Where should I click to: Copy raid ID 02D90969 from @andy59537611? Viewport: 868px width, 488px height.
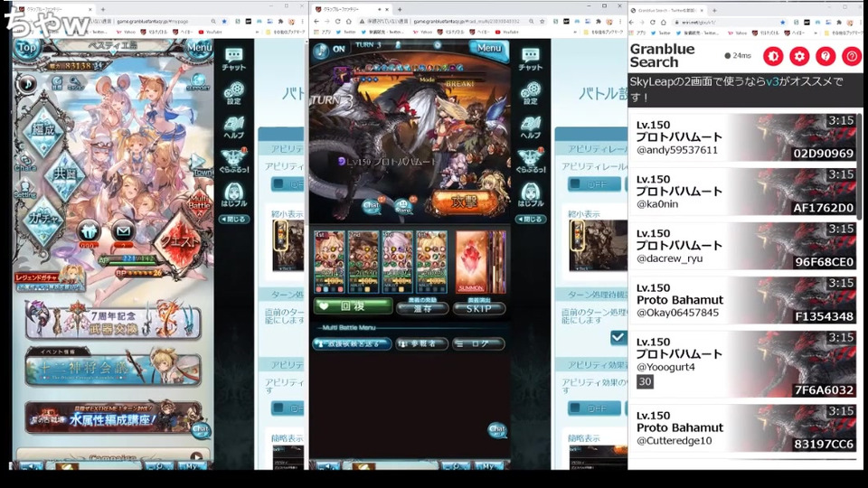pos(823,154)
